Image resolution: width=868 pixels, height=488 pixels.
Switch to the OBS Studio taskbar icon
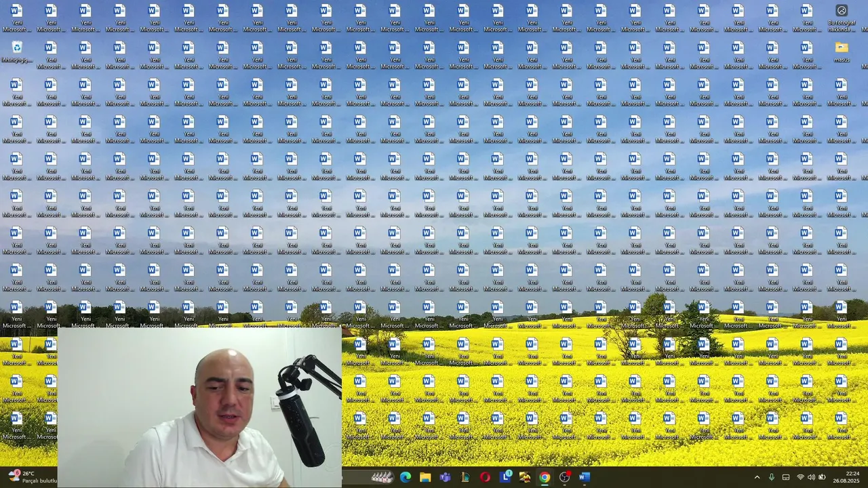[564, 477]
